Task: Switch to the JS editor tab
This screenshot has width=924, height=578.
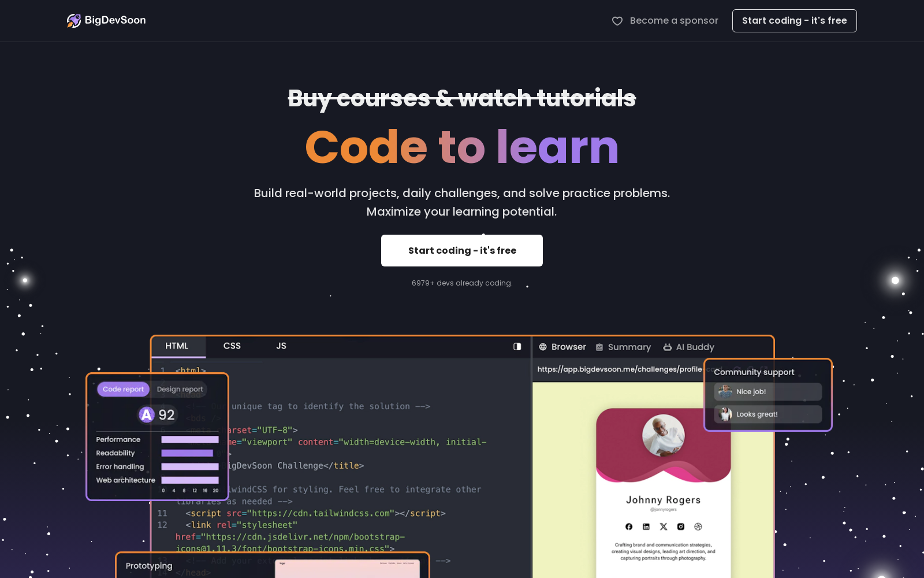Action: [x=281, y=346]
